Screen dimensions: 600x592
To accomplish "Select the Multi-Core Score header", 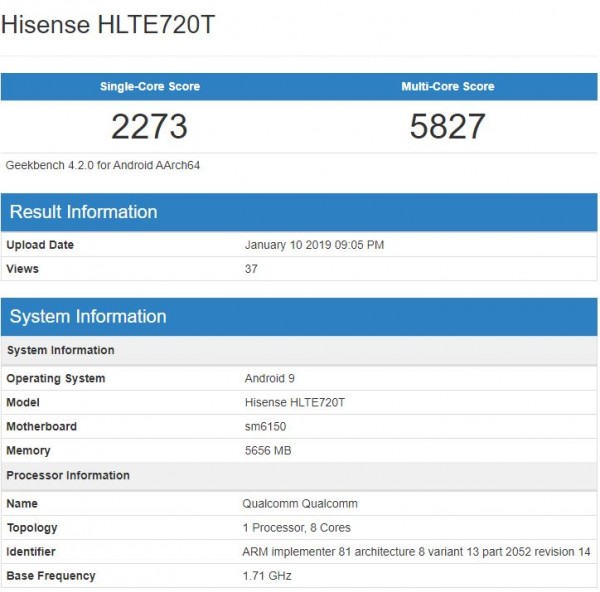I will (447, 86).
